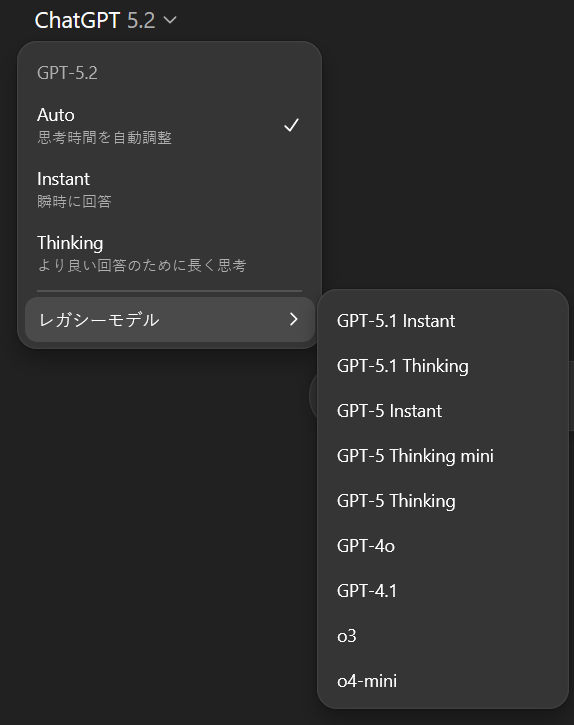Viewport: 574px width, 725px height.
Task: Switch to GPT-5 Thinking legacy model
Action: pyautogui.click(x=443, y=501)
